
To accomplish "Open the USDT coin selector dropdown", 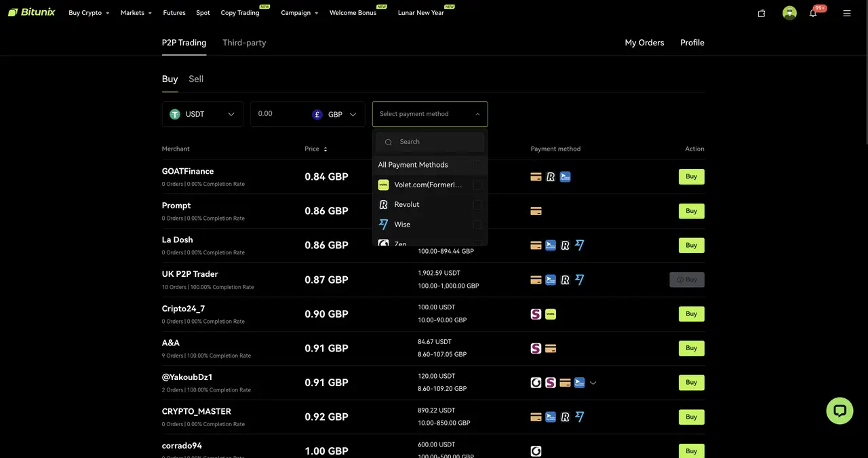I will (202, 114).
